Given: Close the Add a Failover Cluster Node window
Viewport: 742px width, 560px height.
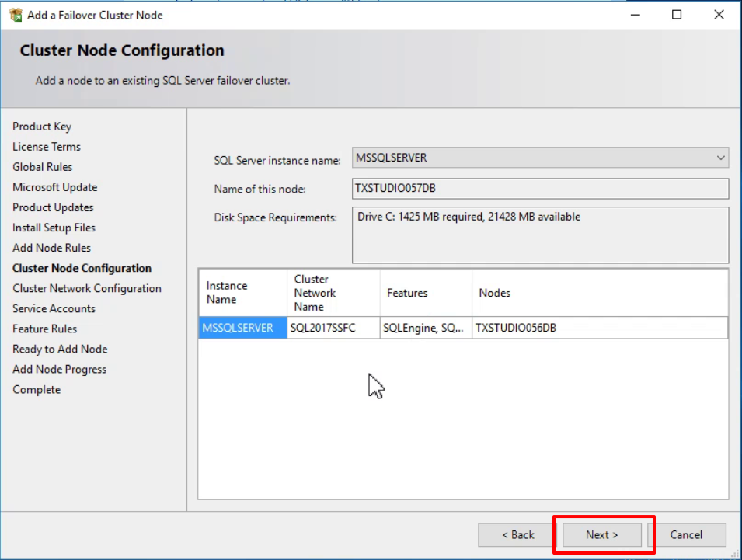Looking at the screenshot, I should [x=719, y=15].
